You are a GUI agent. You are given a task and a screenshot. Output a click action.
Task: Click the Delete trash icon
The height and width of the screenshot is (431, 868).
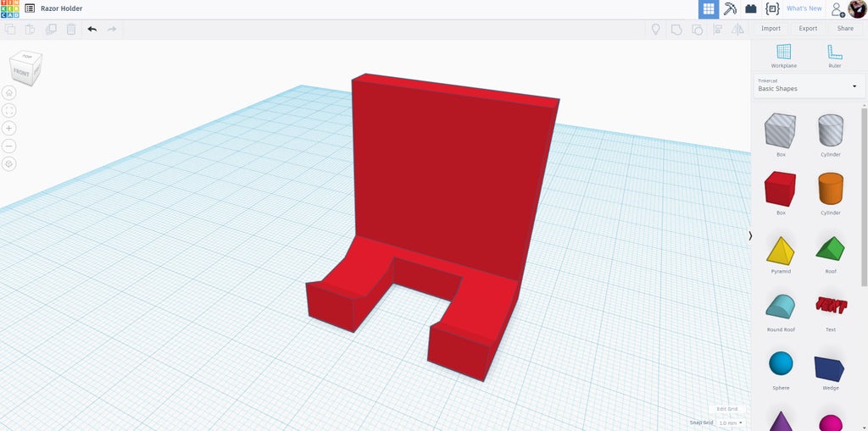pyautogui.click(x=71, y=29)
